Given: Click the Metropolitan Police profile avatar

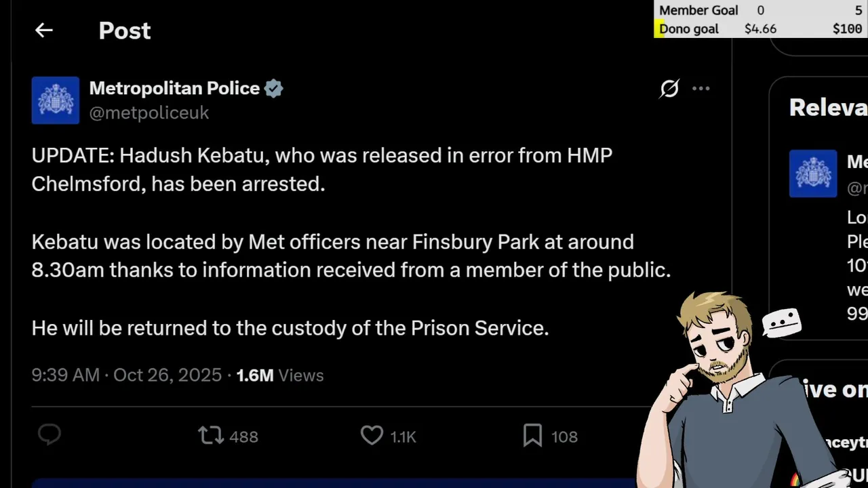Looking at the screenshot, I should [x=56, y=100].
